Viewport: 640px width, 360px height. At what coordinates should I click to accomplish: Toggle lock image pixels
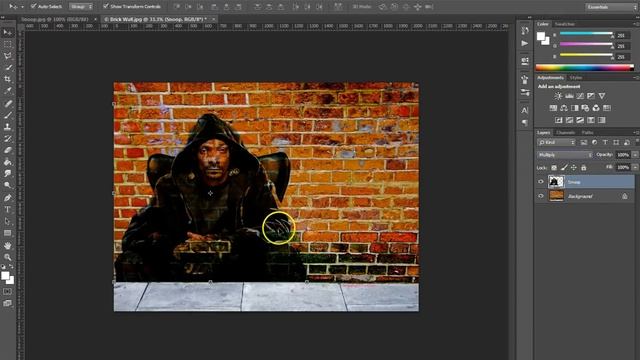click(x=564, y=168)
